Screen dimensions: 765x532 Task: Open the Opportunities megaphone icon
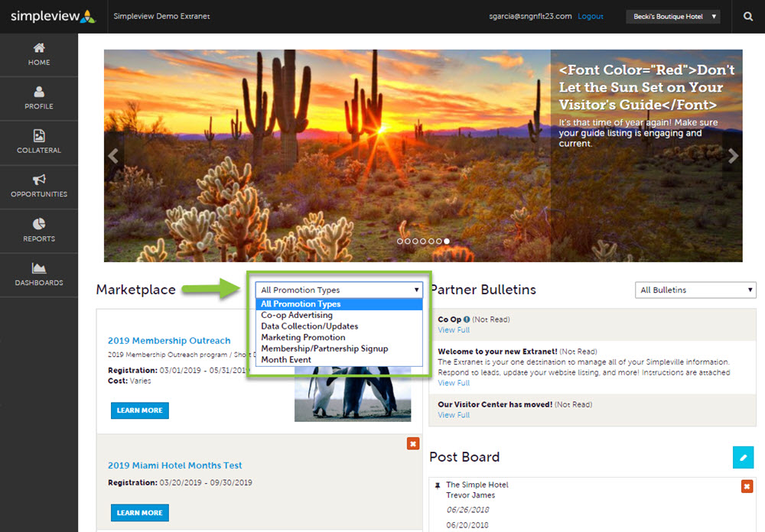39,180
